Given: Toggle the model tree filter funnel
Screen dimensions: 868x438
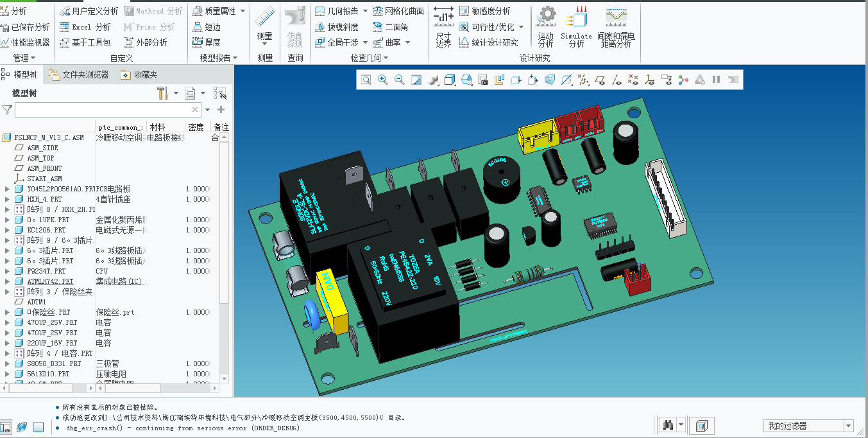Looking at the screenshot, I should 7,110.
